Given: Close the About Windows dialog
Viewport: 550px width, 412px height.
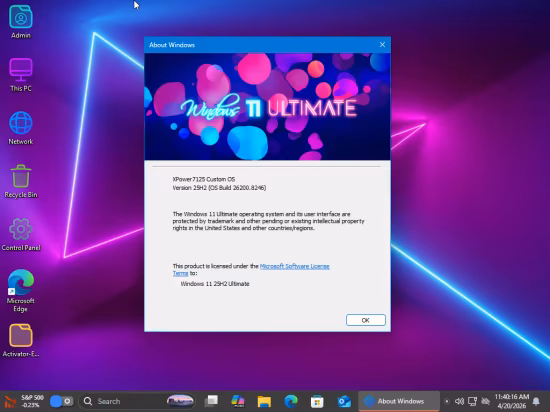Looking at the screenshot, I should click(382, 45).
